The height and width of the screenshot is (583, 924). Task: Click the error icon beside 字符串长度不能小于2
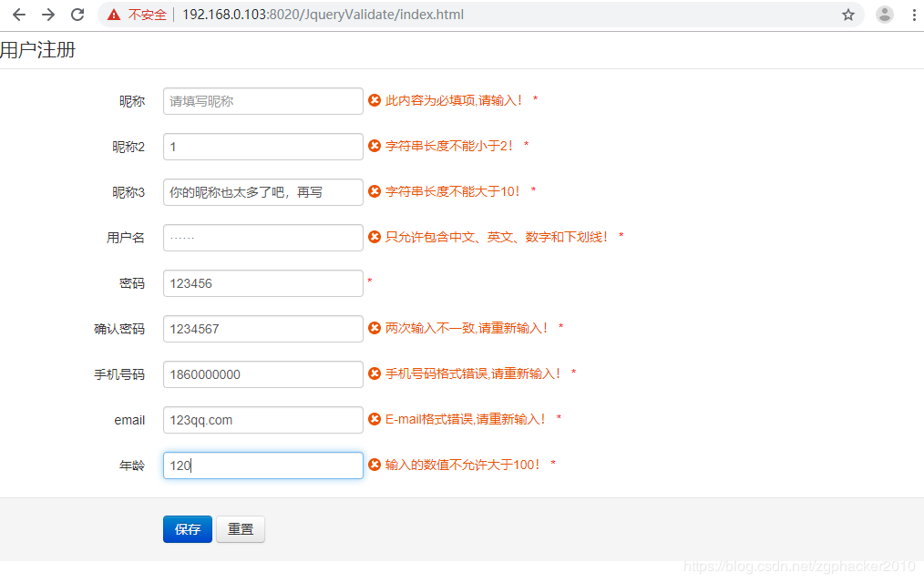pyautogui.click(x=375, y=146)
